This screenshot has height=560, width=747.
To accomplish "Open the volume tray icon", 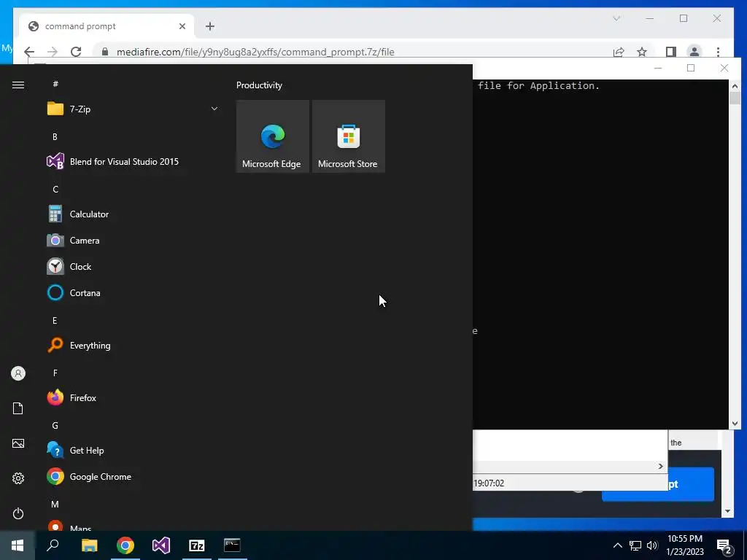I will (652, 545).
